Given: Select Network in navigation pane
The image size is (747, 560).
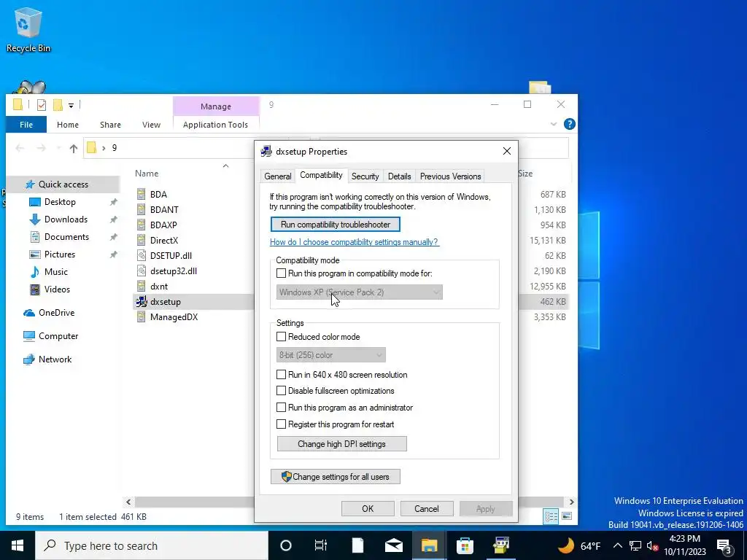Looking at the screenshot, I should coord(55,359).
